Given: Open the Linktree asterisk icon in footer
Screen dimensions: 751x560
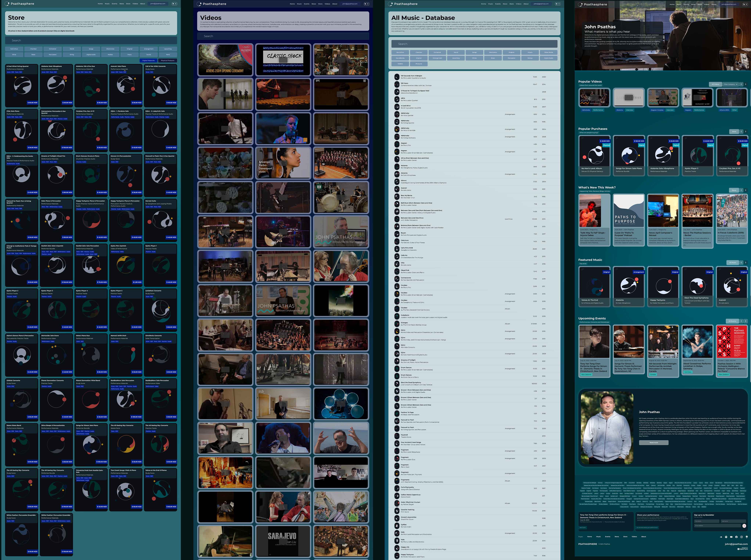Looking at the screenshot, I should [x=747, y=537].
